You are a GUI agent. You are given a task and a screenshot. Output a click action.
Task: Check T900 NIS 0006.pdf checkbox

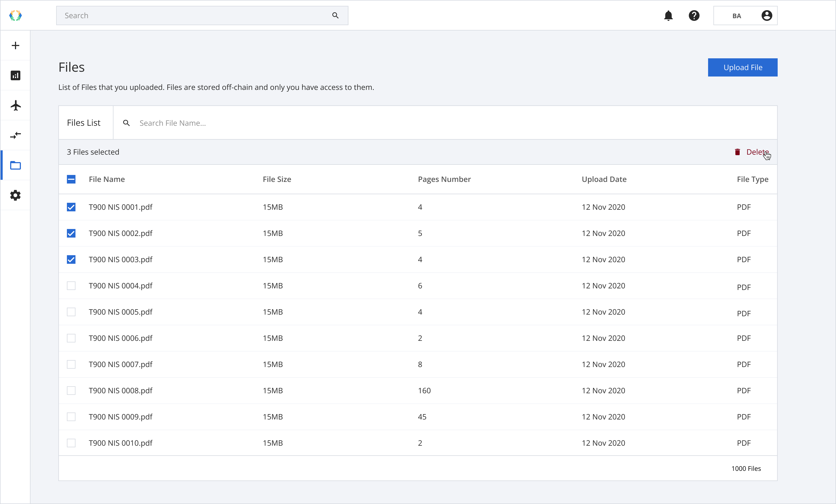pyautogui.click(x=71, y=338)
